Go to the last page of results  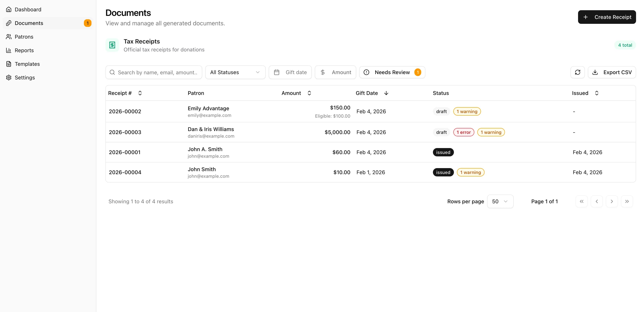point(627,201)
